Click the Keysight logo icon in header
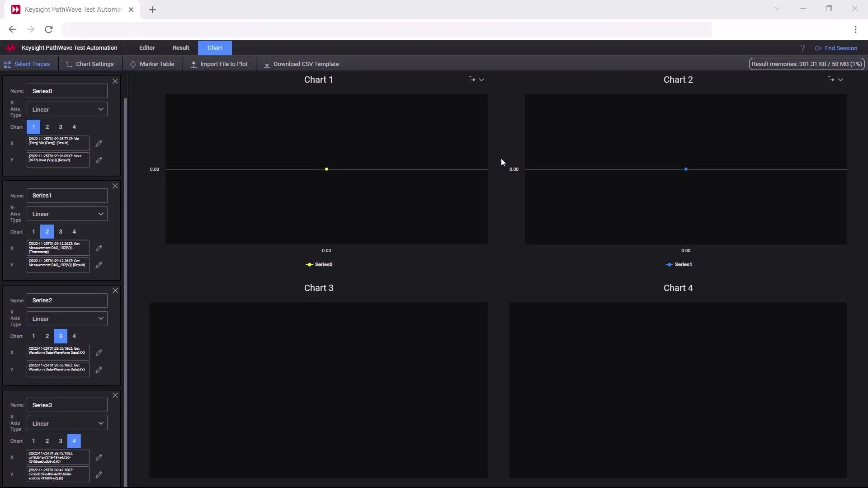Screen dimensions: 868x488 (11, 48)
